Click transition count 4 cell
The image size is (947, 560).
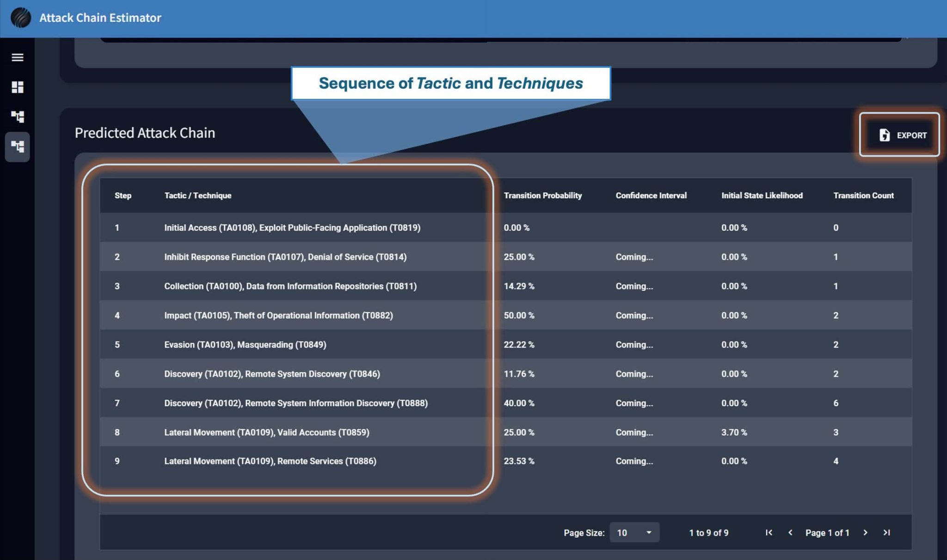pyautogui.click(x=836, y=461)
